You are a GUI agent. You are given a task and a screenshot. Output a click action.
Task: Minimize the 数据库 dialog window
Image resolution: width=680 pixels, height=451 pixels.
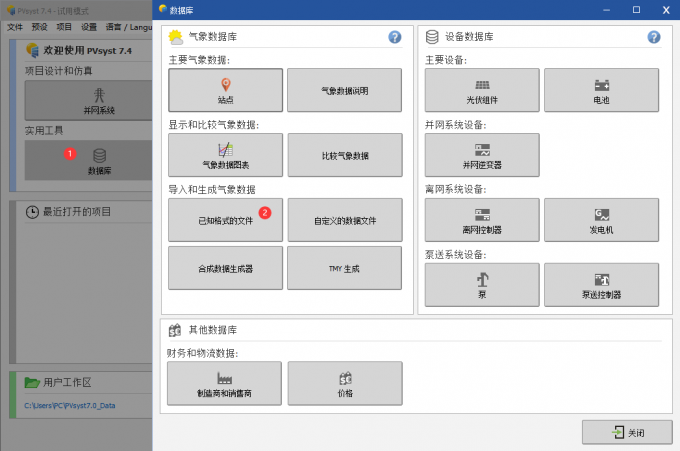(x=606, y=10)
